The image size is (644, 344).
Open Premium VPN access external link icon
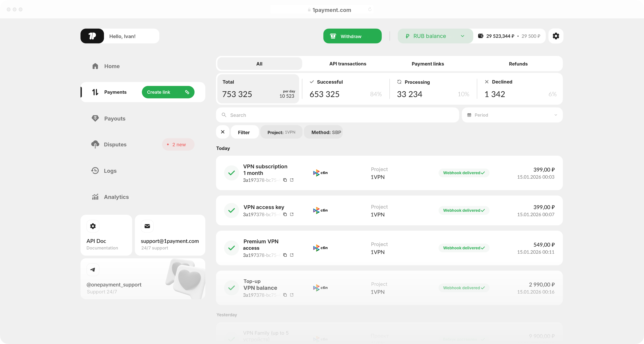[x=292, y=255]
